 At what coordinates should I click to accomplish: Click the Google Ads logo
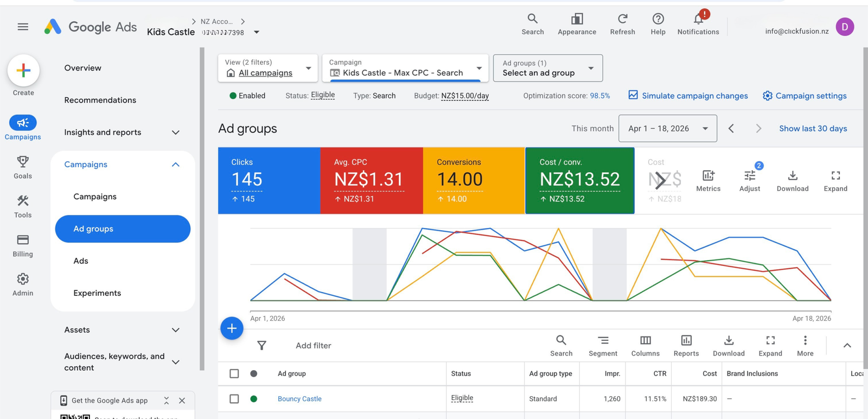(90, 27)
